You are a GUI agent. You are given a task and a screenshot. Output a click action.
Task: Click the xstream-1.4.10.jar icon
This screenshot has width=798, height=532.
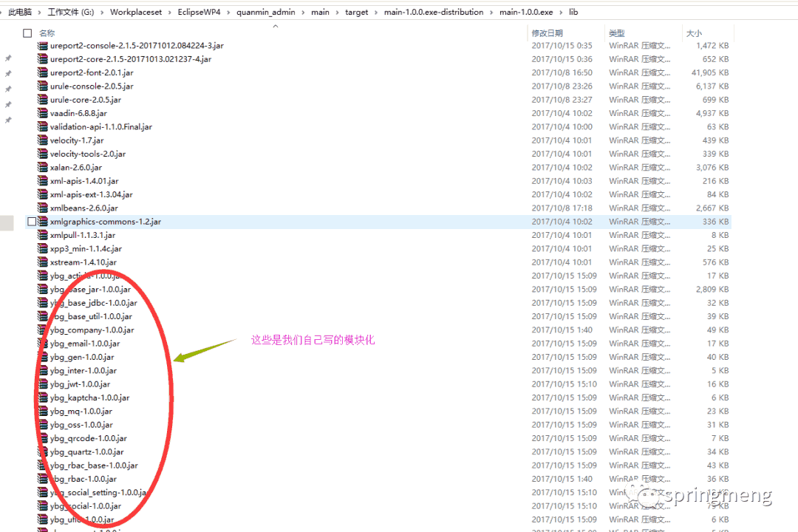(x=43, y=262)
